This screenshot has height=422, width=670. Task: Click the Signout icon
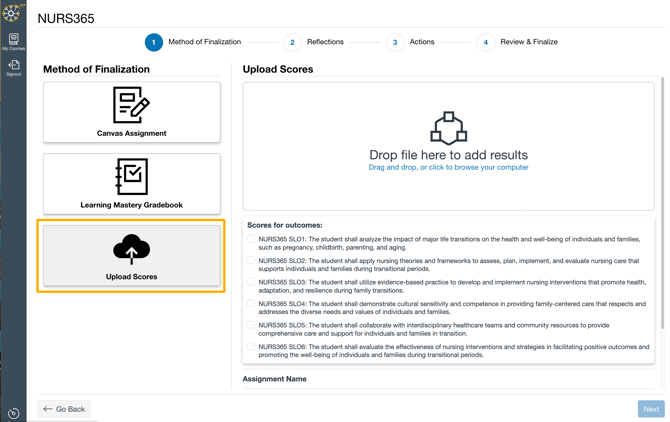[13, 67]
